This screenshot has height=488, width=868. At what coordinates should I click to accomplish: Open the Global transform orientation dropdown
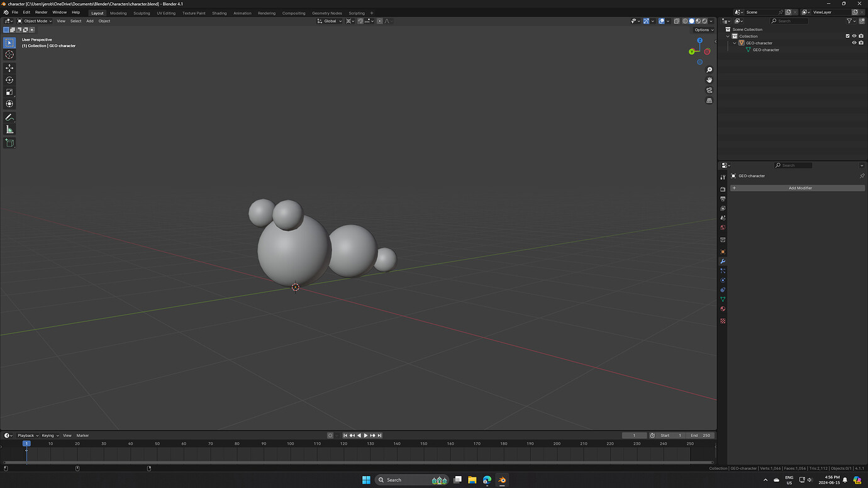click(x=330, y=21)
